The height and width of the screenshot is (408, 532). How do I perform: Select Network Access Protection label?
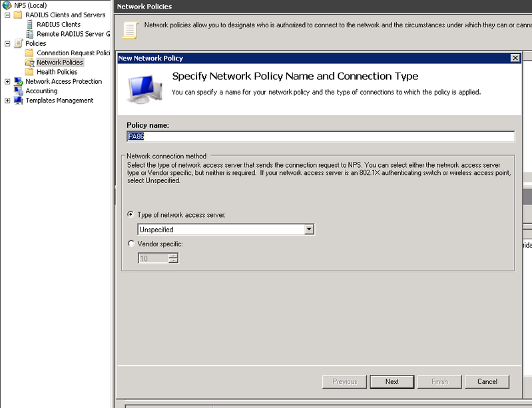[64, 81]
